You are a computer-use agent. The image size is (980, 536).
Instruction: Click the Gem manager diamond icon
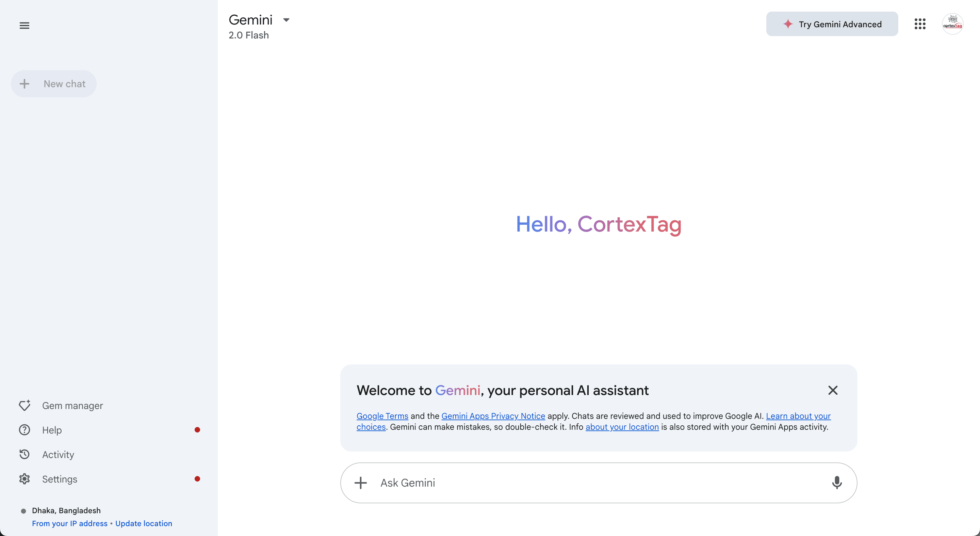pyautogui.click(x=24, y=406)
